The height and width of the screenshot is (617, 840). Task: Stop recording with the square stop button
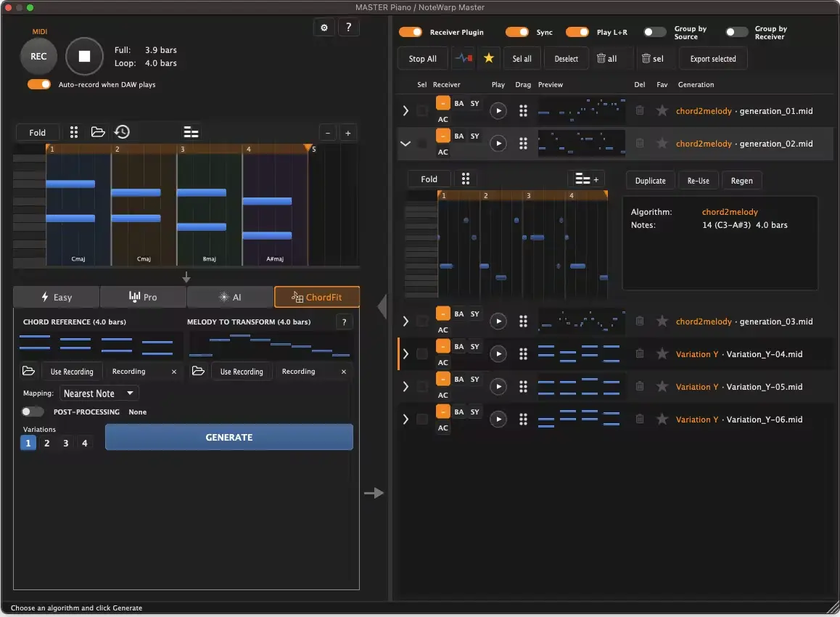[x=84, y=57]
